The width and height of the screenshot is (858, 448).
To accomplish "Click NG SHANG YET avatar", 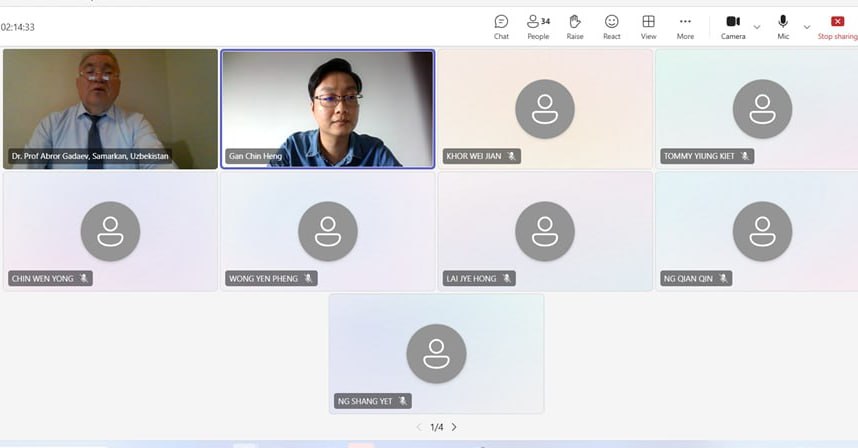I will 436,354.
